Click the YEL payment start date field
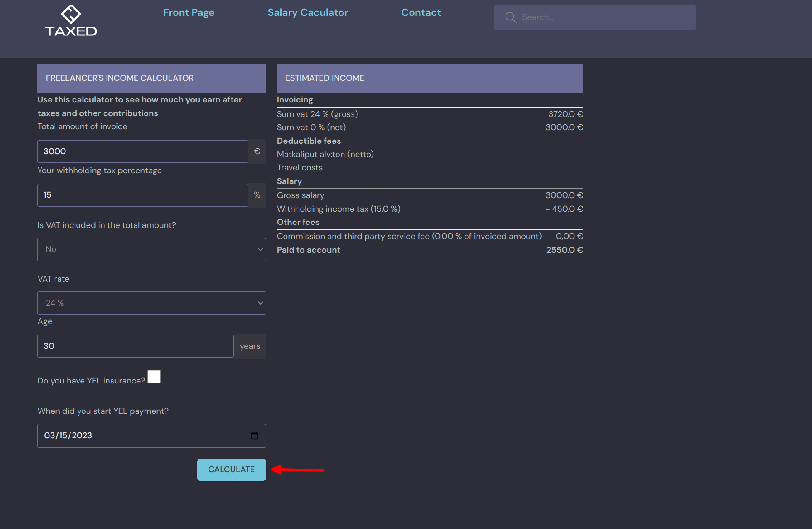Image resolution: width=812 pixels, height=529 pixels. (152, 435)
